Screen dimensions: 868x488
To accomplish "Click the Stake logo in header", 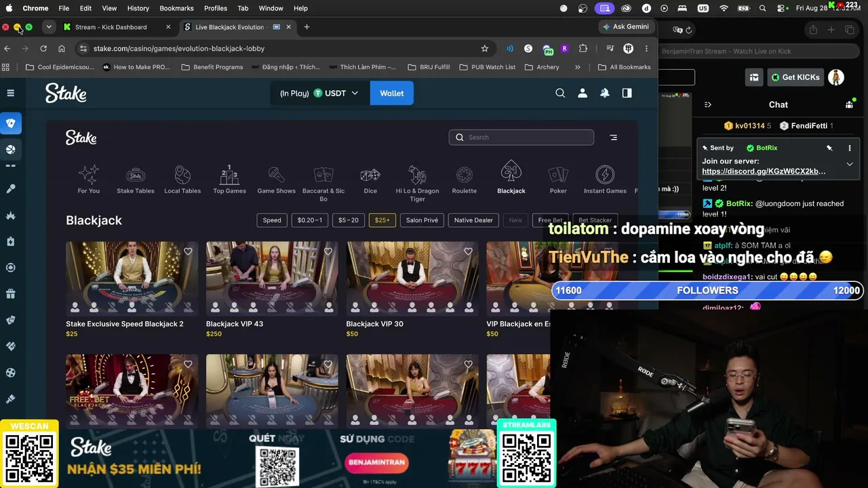I will tap(66, 93).
